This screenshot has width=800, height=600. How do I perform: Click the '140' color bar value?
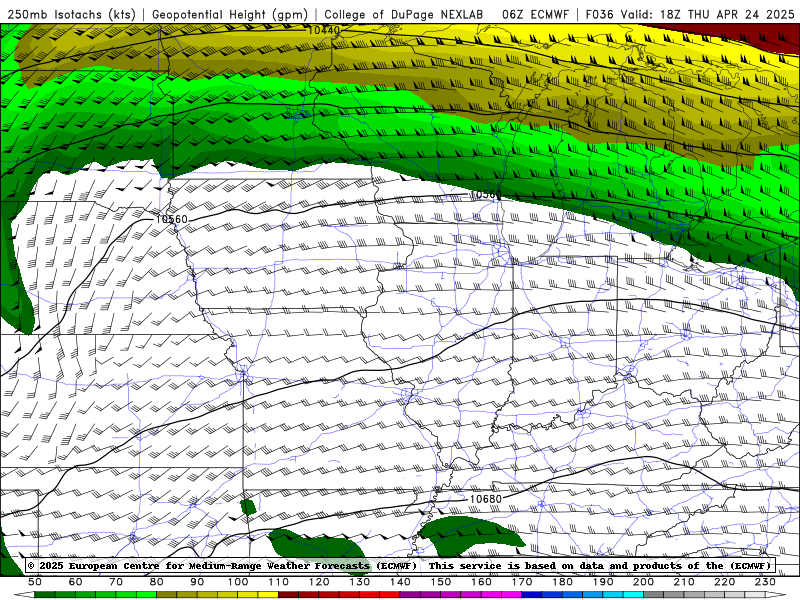tap(400, 582)
